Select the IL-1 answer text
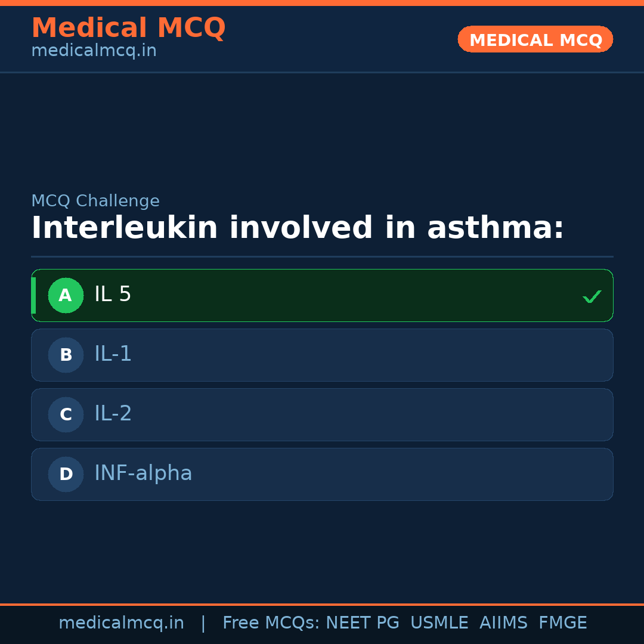Screen dimensions: 644x644 pyautogui.click(x=113, y=354)
